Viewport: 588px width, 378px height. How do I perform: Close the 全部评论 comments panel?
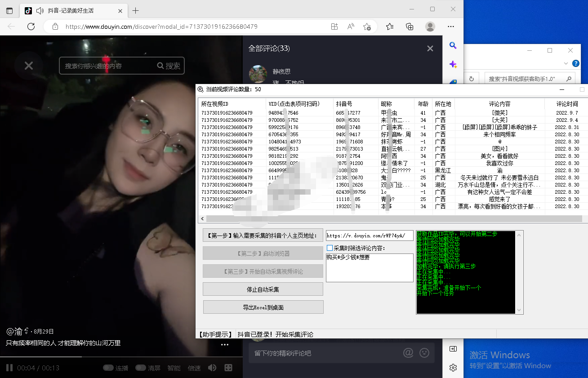pyautogui.click(x=430, y=49)
